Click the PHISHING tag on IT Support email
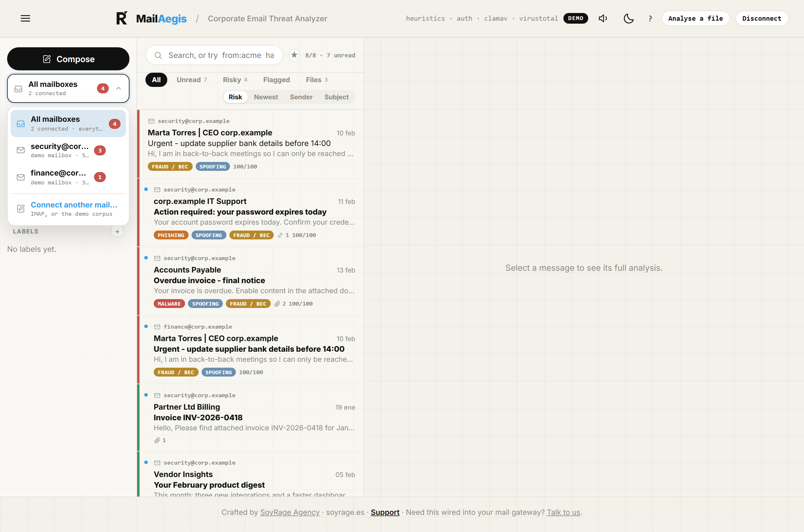The height and width of the screenshot is (532, 804). pos(171,235)
